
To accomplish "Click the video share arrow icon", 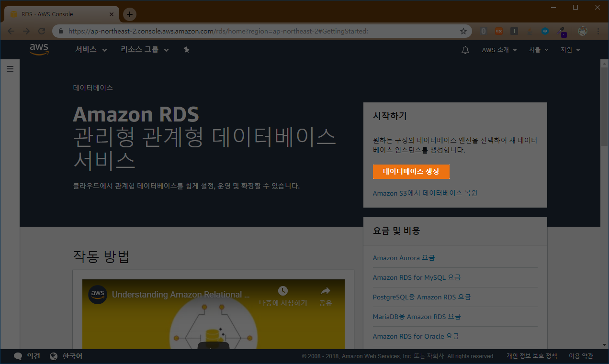I will (x=326, y=291).
